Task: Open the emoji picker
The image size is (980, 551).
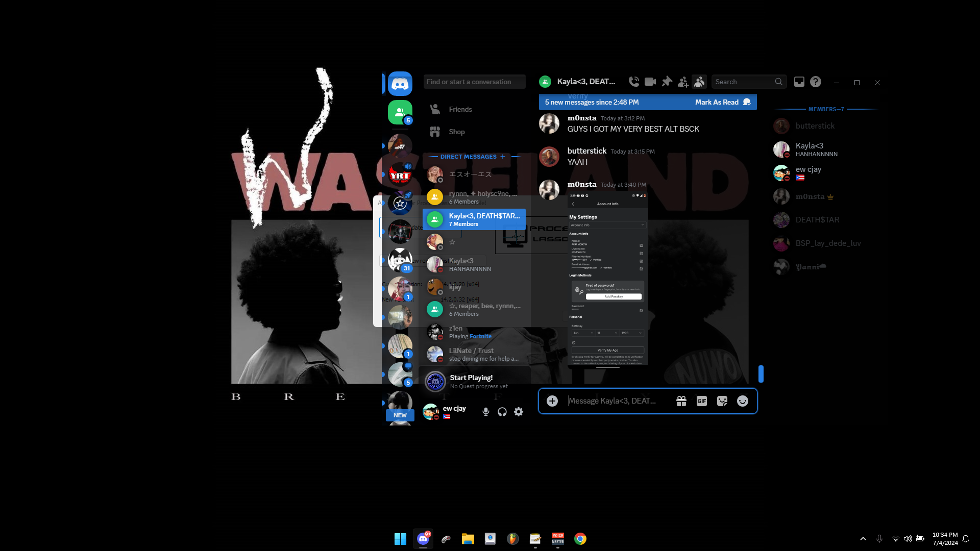Action: (x=743, y=401)
